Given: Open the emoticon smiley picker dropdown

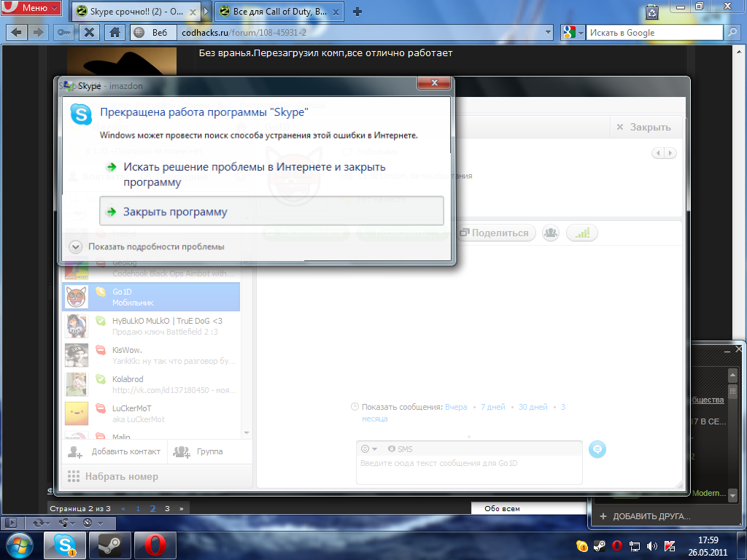Looking at the screenshot, I should (368, 448).
